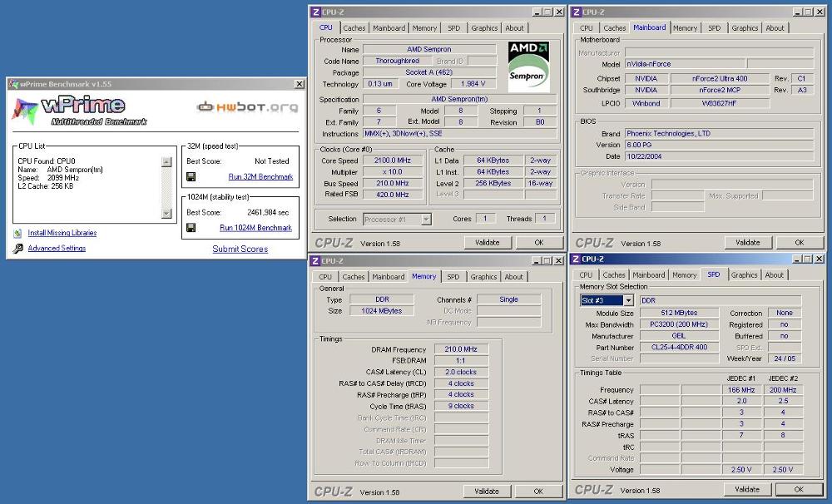The image size is (832, 504).
Task: Open About tab in SPD window
Action: pyautogui.click(x=774, y=274)
